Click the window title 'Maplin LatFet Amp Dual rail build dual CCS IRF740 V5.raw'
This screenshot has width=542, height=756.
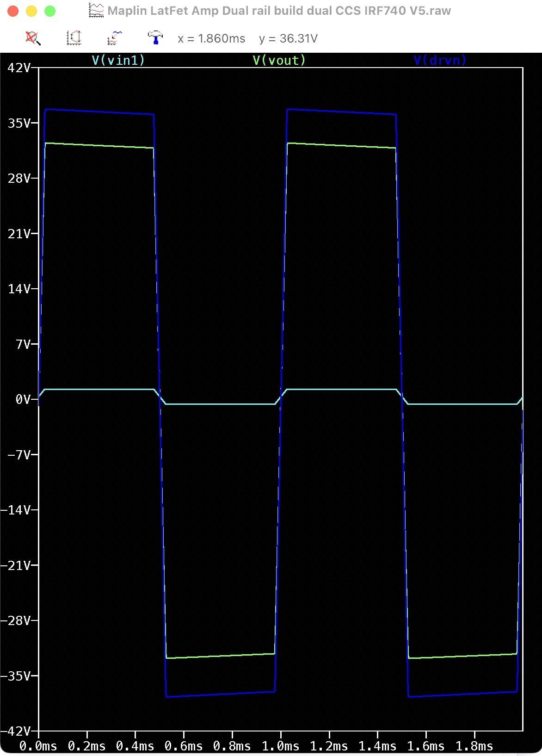[279, 11]
